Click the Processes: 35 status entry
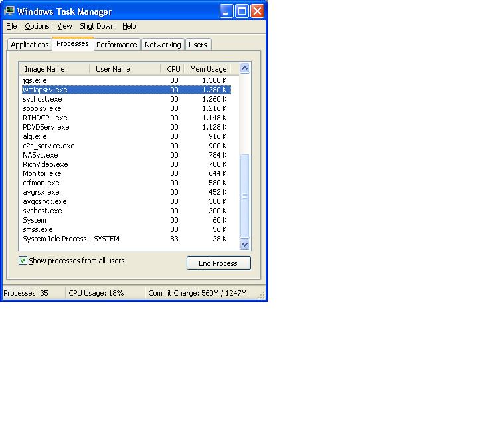The height and width of the screenshot is (438, 504). pos(26,293)
